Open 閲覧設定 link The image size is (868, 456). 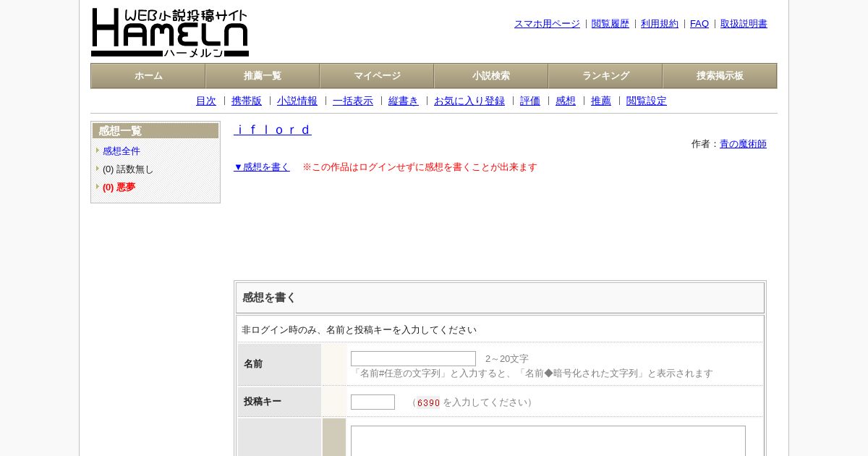coord(647,101)
